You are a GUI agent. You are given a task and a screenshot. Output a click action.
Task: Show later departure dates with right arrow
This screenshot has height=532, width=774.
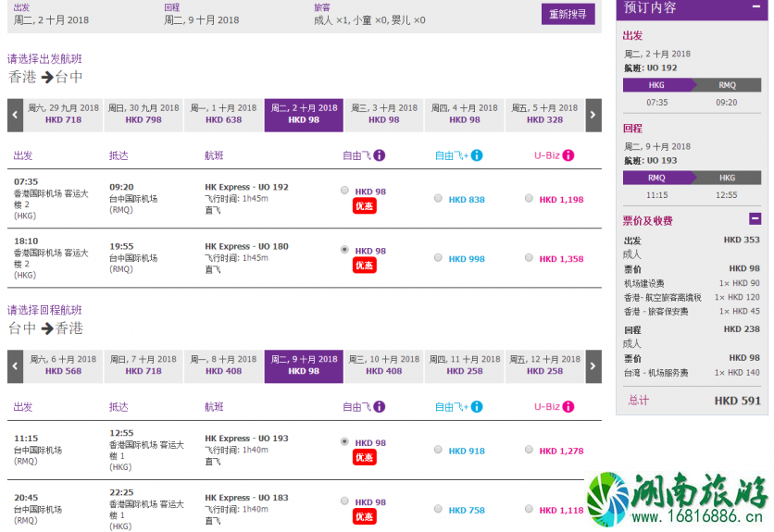tap(593, 115)
